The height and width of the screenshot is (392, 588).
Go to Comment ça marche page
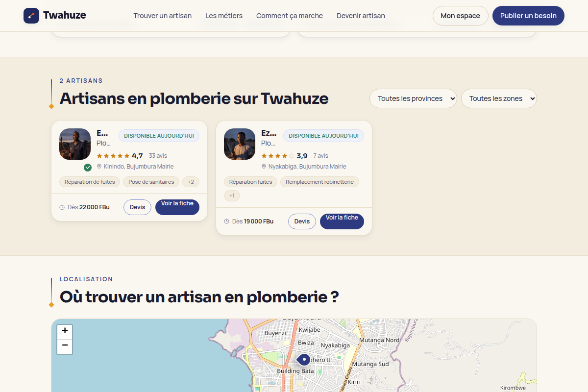290,16
